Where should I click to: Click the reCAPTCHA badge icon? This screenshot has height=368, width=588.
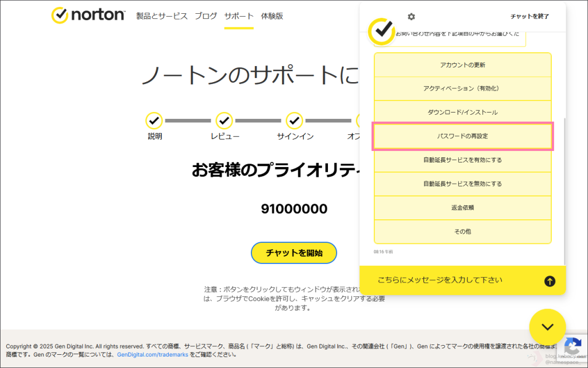click(572, 346)
